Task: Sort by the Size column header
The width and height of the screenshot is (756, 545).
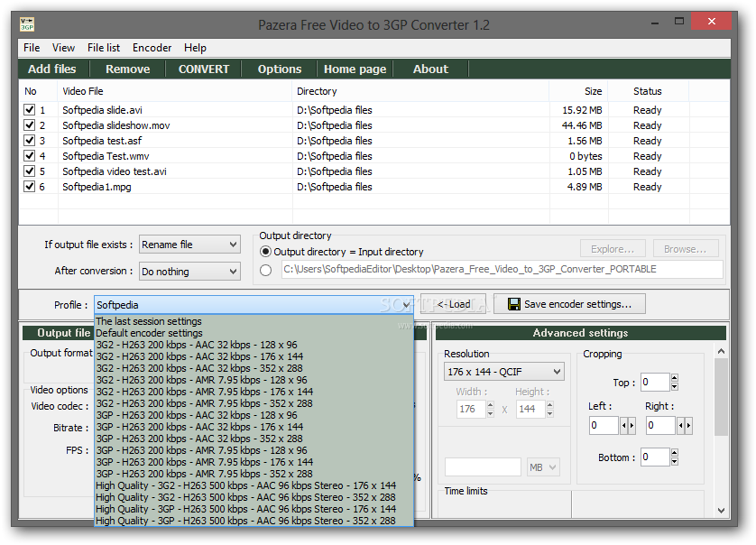Action: coord(578,91)
